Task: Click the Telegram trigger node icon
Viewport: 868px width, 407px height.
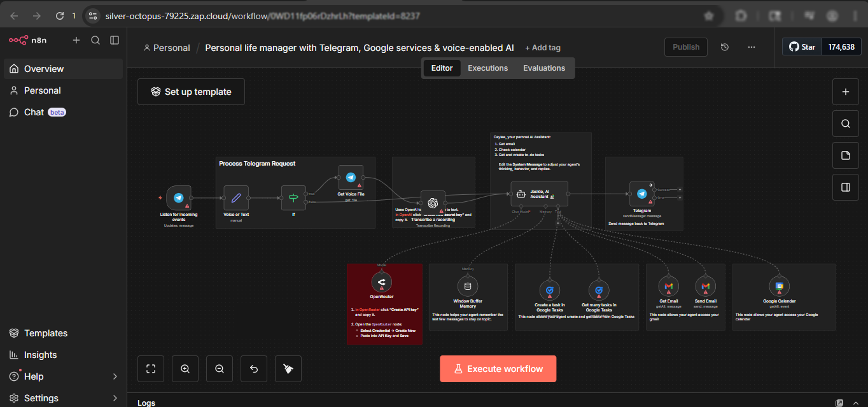Action: [x=178, y=198]
